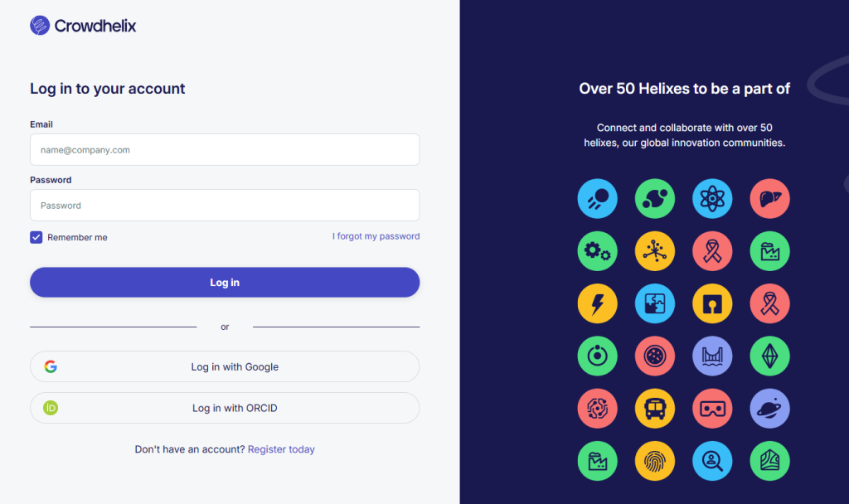This screenshot has width=849, height=504.
Task: Select the blue atom helix icon
Action: tap(712, 199)
